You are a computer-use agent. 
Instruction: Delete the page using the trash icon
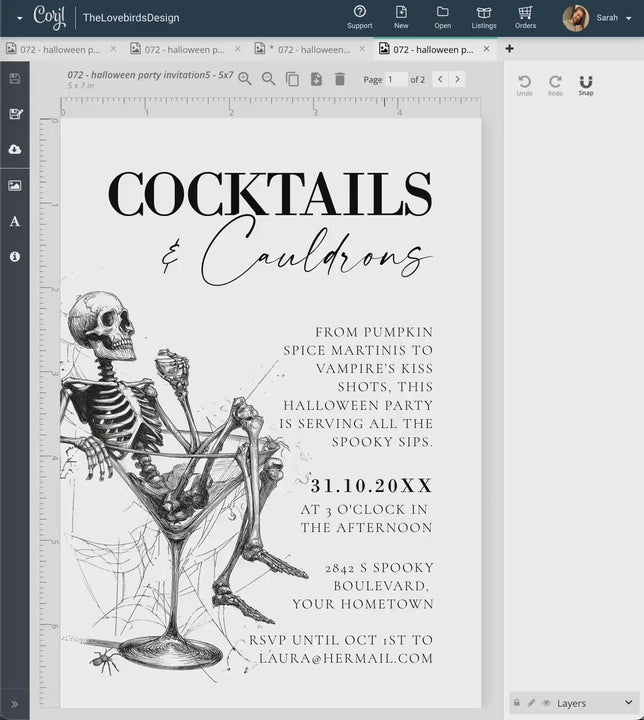pyautogui.click(x=340, y=79)
